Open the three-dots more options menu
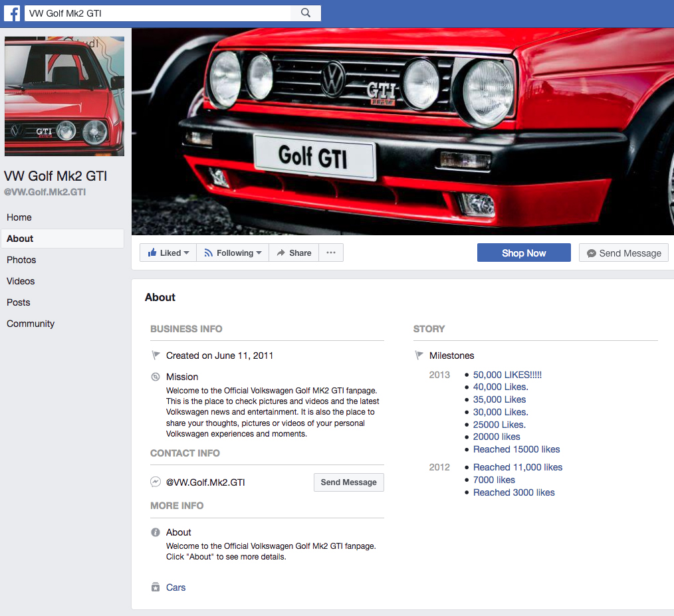674x616 pixels. tap(331, 253)
